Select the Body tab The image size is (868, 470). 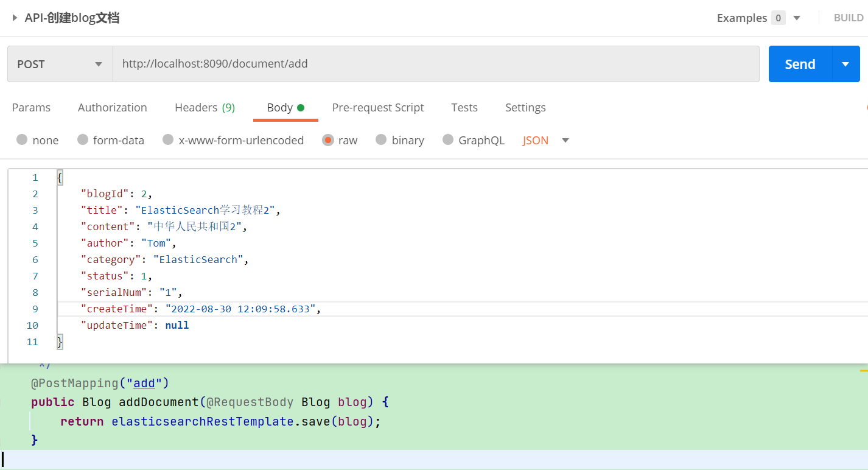click(x=285, y=107)
